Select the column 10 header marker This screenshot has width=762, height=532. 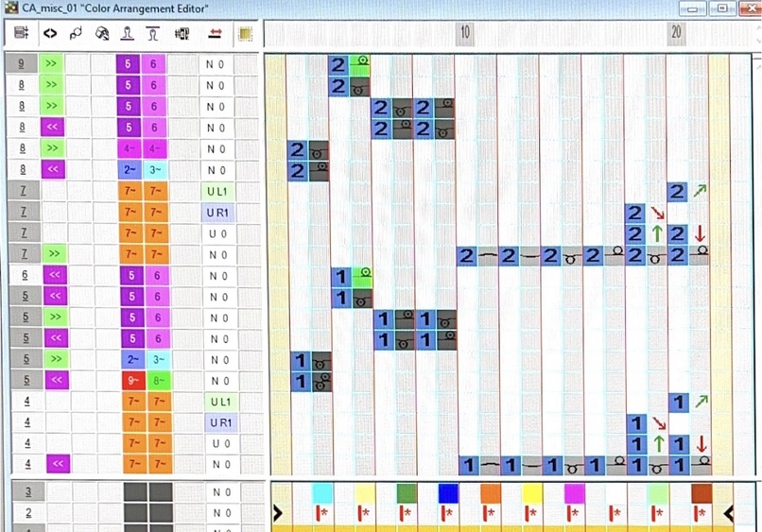pos(465,33)
